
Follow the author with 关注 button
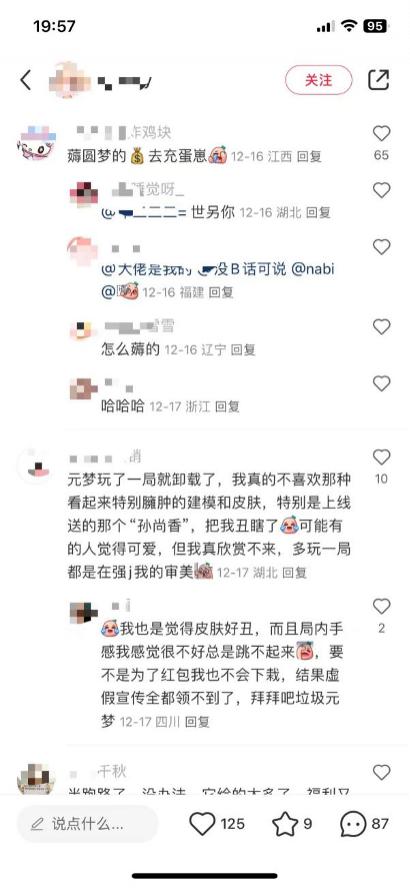(319, 80)
